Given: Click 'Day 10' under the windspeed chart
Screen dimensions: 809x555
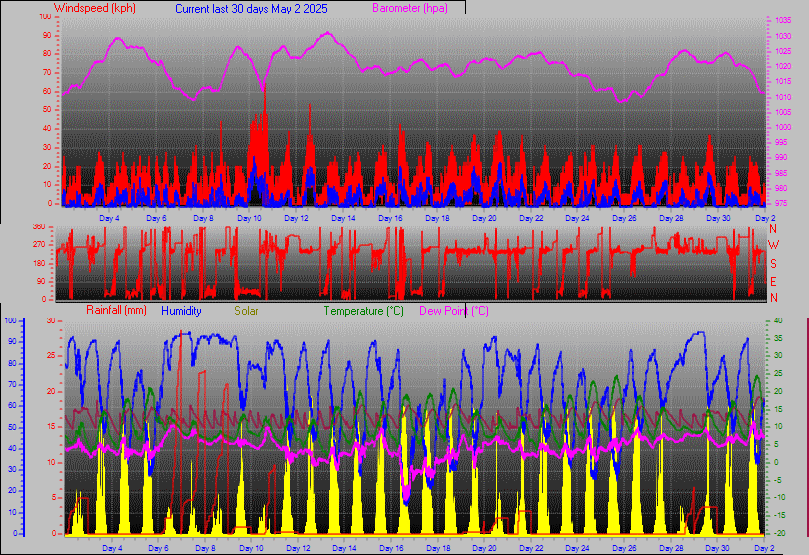Looking at the screenshot, I should pyautogui.click(x=249, y=218).
